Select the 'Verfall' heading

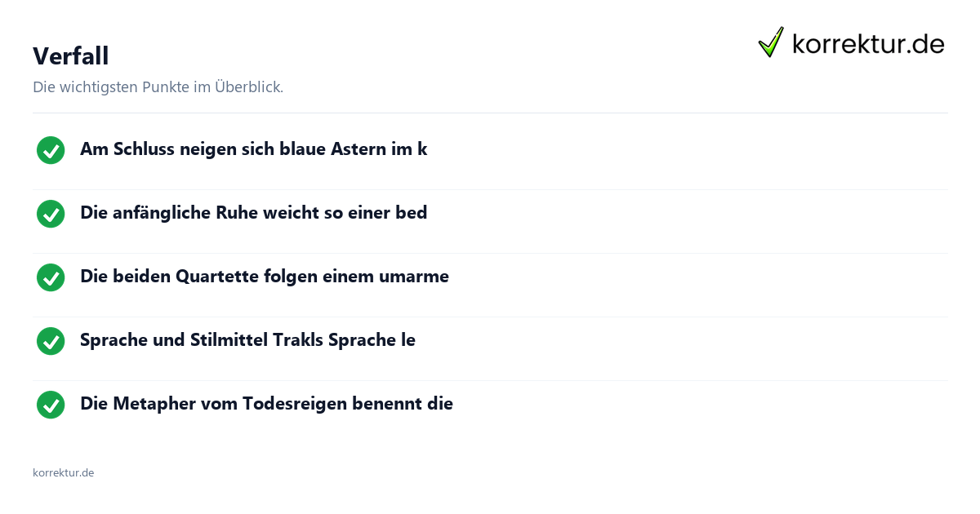[71, 55]
